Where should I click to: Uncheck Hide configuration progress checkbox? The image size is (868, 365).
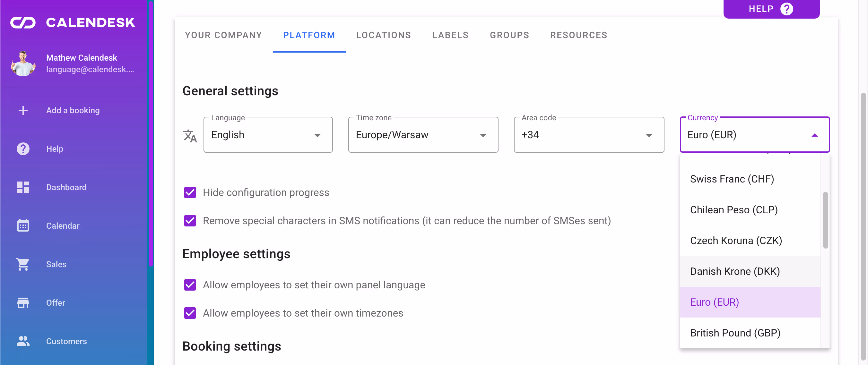click(190, 192)
